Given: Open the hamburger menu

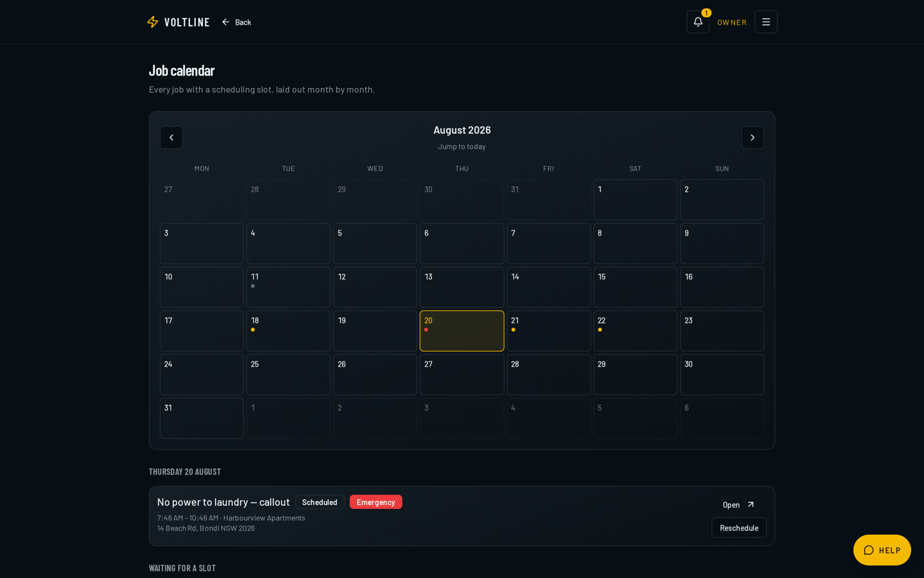Looking at the screenshot, I should [x=766, y=22].
